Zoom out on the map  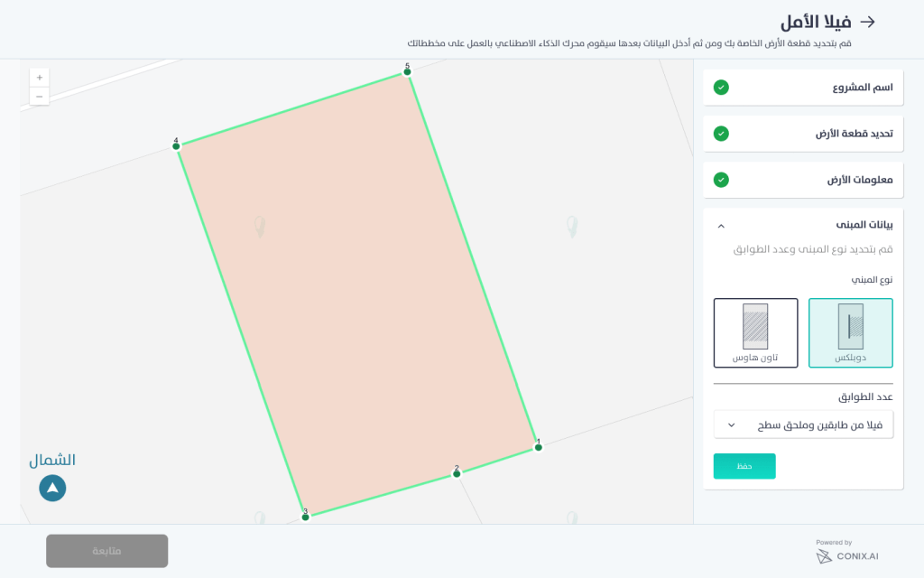click(40, 97)
